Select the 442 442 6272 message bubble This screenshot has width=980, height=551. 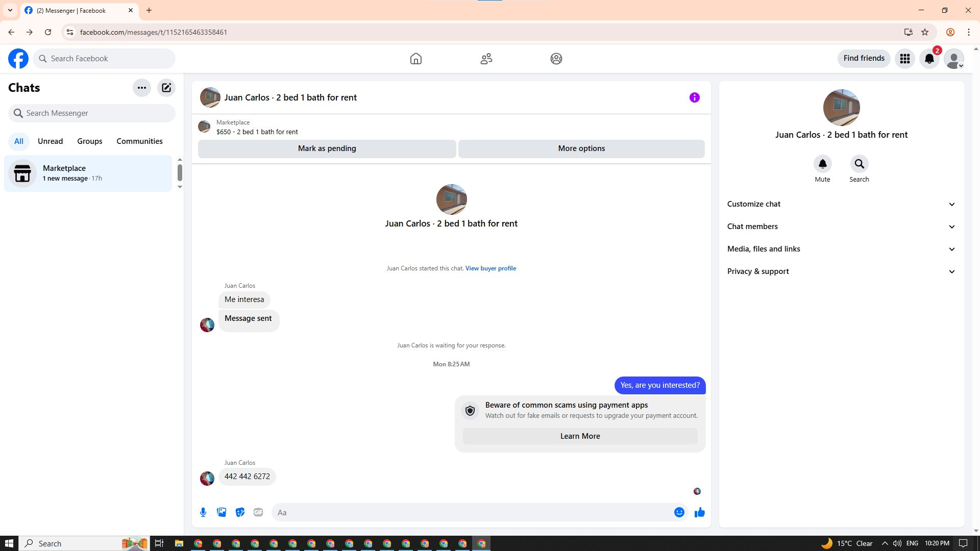(247, 477)
